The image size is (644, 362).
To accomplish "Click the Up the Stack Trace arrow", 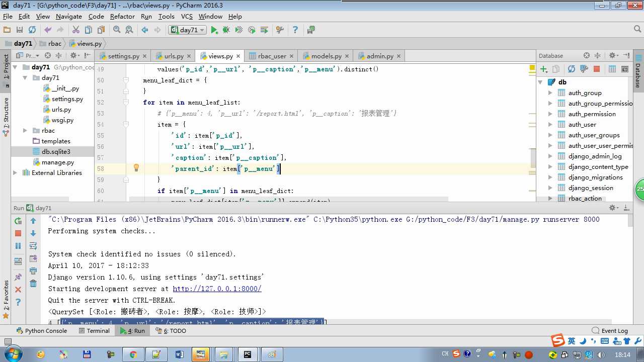I will 33,221.
